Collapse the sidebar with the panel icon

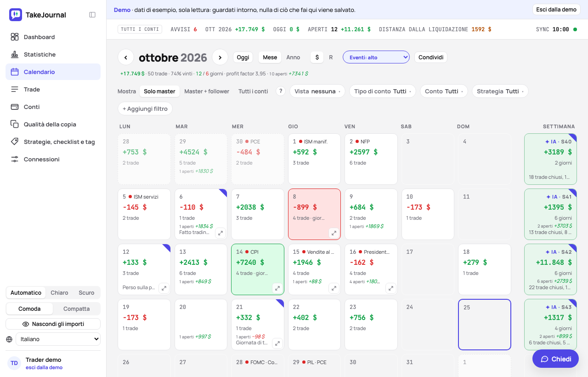(92, 15)
